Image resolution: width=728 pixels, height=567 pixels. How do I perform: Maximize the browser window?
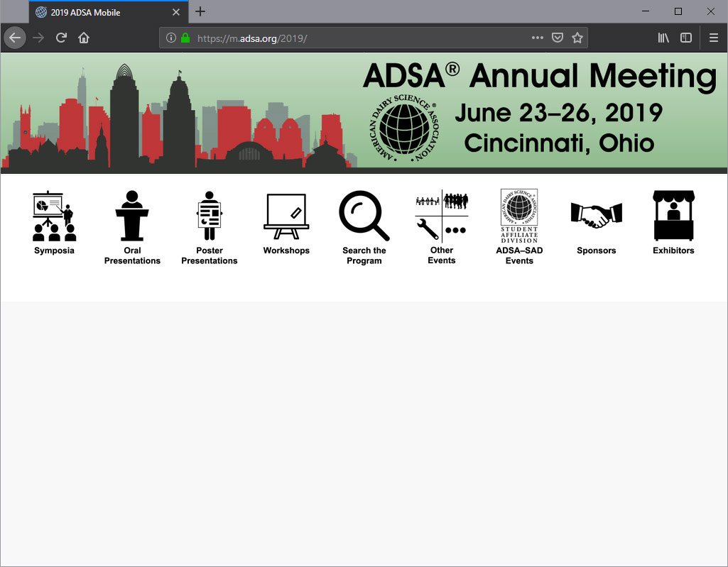click(x=678, y=11)
